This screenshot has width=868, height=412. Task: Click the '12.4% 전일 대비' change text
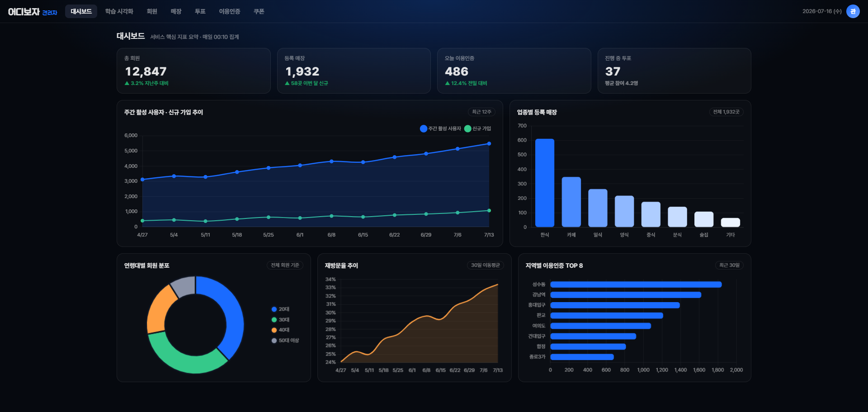point(466,83)
